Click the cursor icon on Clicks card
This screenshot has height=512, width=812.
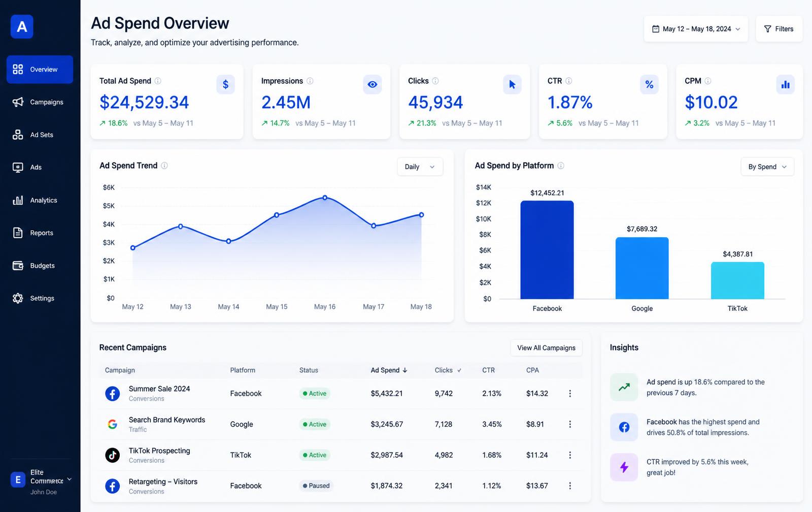(x=512, y=84)
